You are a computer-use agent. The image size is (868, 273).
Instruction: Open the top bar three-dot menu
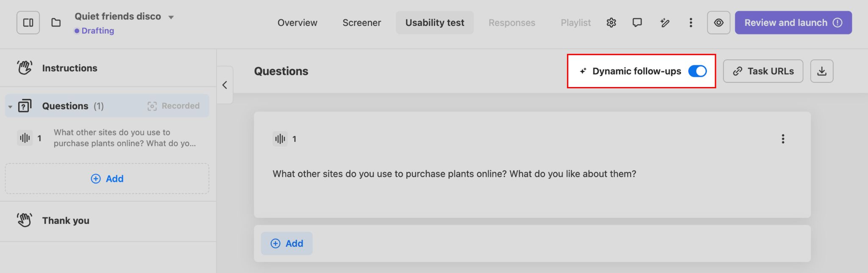tap(690, 23)
